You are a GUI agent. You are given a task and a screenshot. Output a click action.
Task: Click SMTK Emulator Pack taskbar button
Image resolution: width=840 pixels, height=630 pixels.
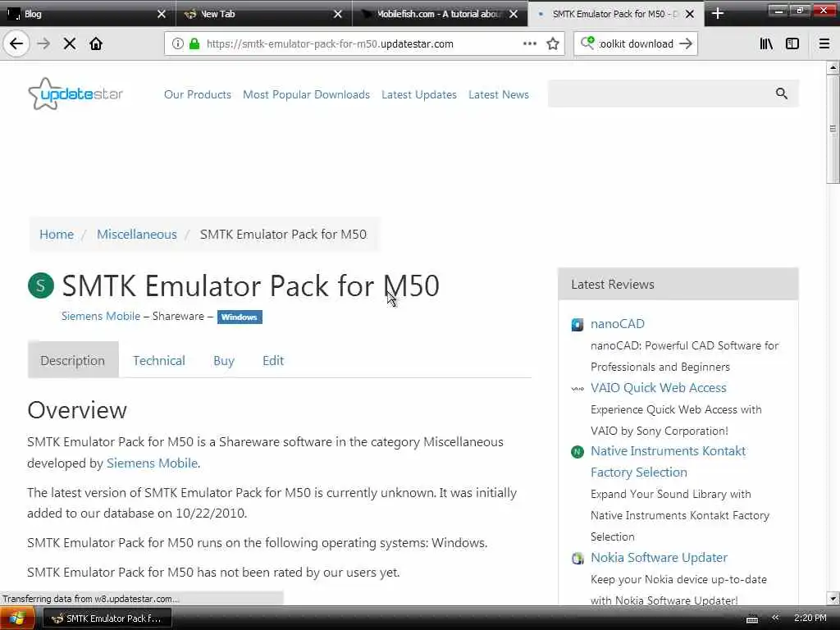click(x=107, y=619)
